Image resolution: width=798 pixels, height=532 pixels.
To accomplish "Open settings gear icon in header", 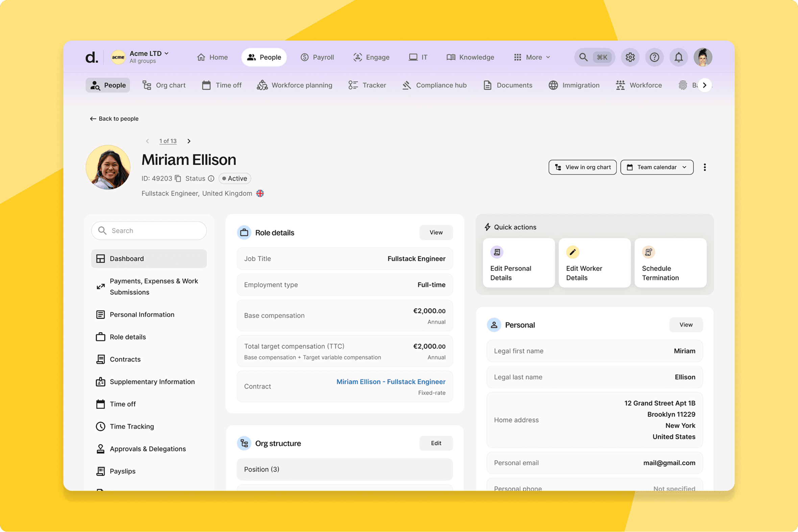I will coord(630,57).
